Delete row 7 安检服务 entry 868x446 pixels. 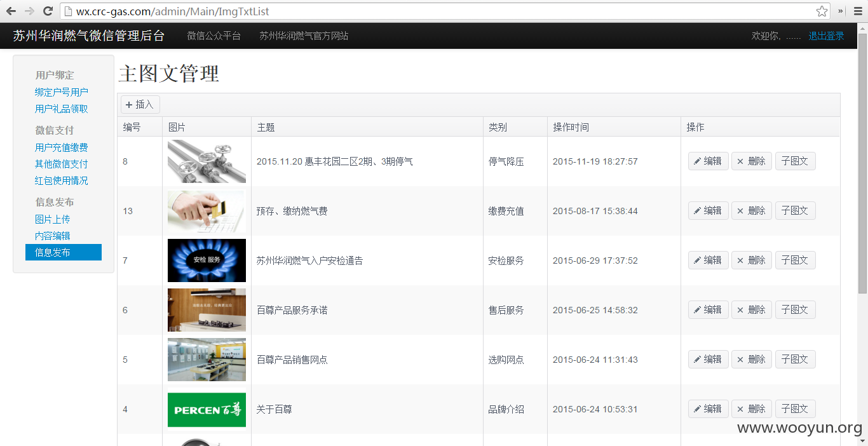click(x=752, y=260)
